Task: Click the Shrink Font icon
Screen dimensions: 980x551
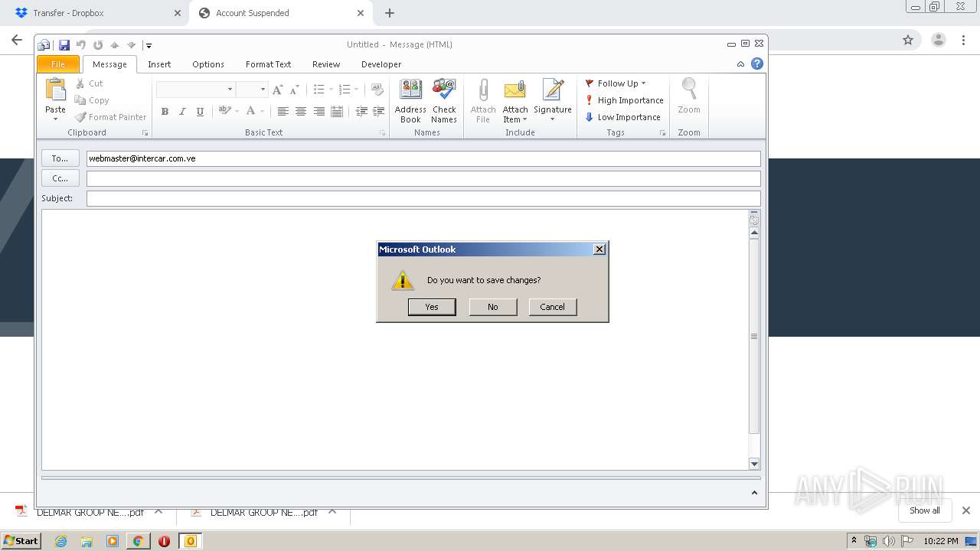Action: tap(294, 90)
